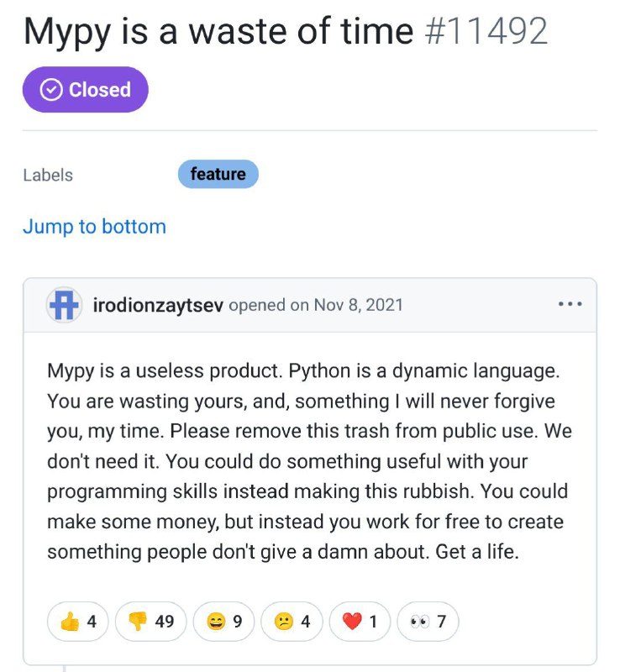Click the count 7 beside eyes emoji
620x672 pixels.
(441, 621)
